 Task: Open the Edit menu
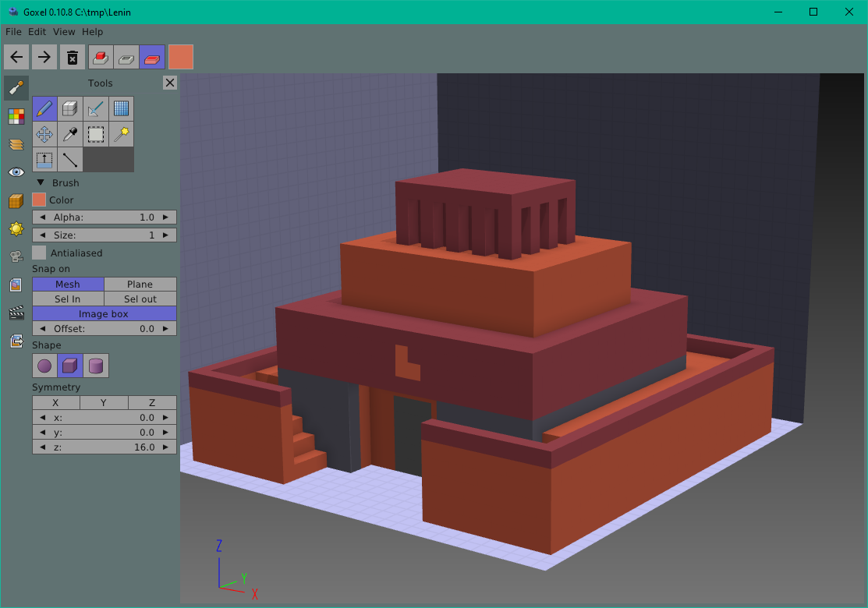(37, 32)
